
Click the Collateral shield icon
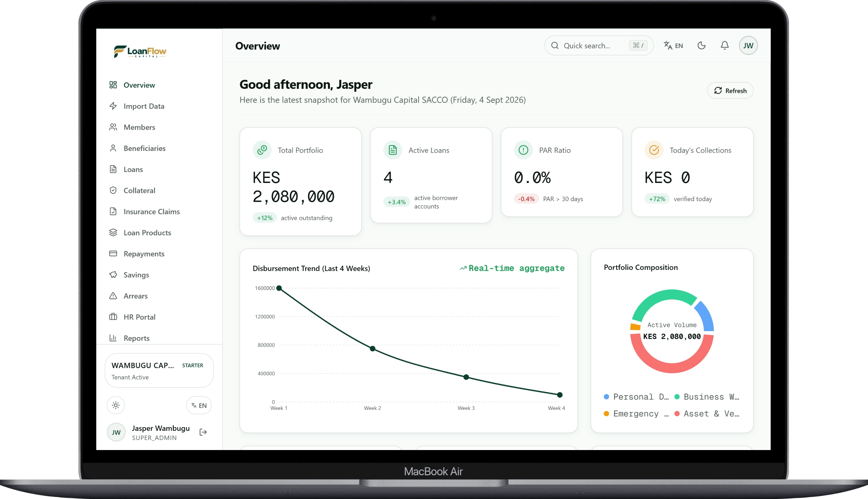point(113,190)
